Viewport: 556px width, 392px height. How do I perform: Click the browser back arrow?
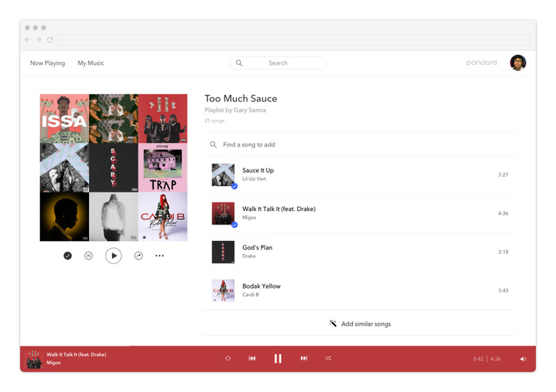point(28,40)
